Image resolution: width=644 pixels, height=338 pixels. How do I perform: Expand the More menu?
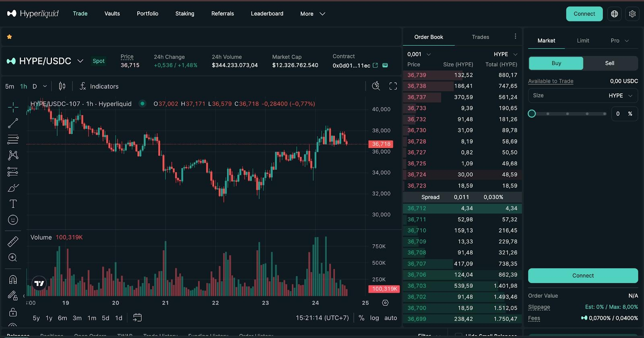point(312,14)
